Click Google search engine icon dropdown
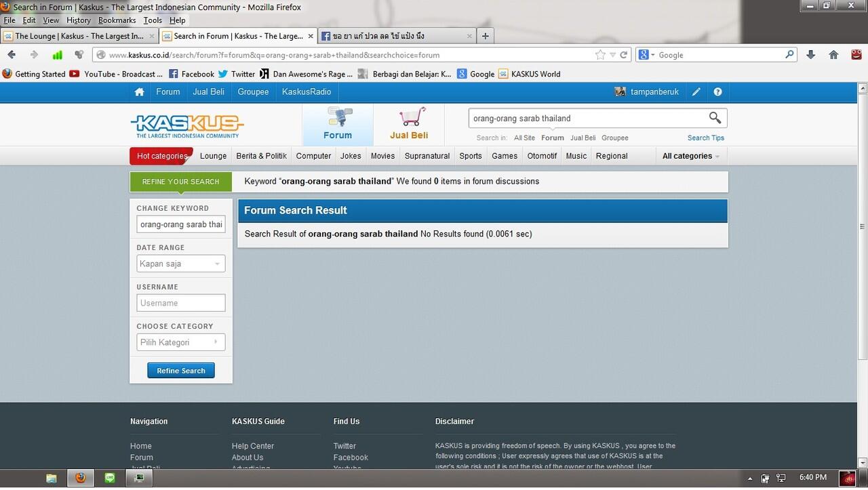 [x=646, y=55]
